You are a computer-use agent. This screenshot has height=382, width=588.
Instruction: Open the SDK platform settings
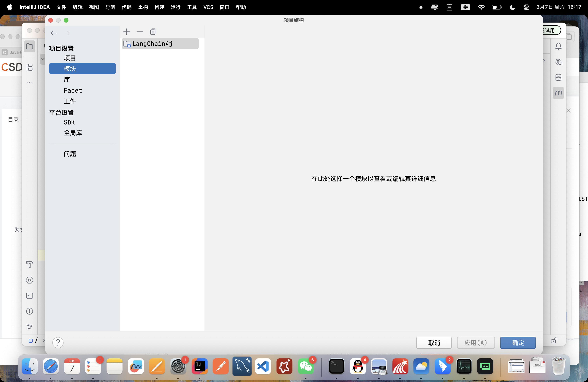[x=69, y=122]
